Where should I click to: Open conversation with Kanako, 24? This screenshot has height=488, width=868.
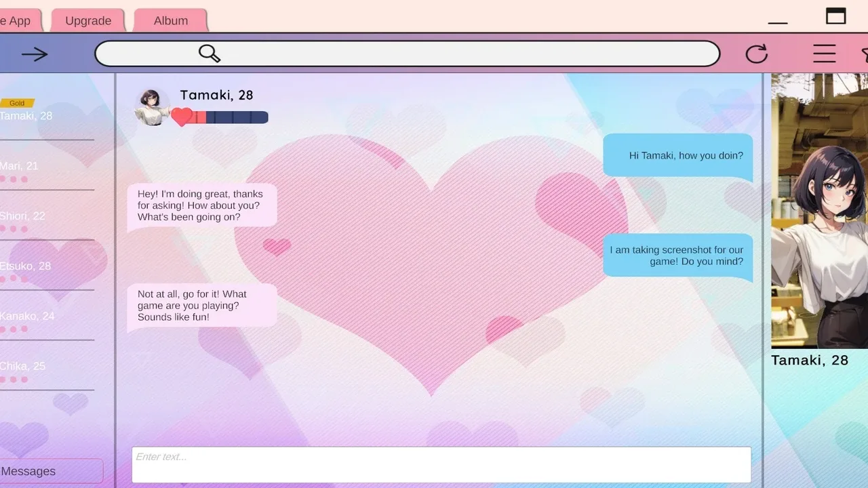(27, 317)
